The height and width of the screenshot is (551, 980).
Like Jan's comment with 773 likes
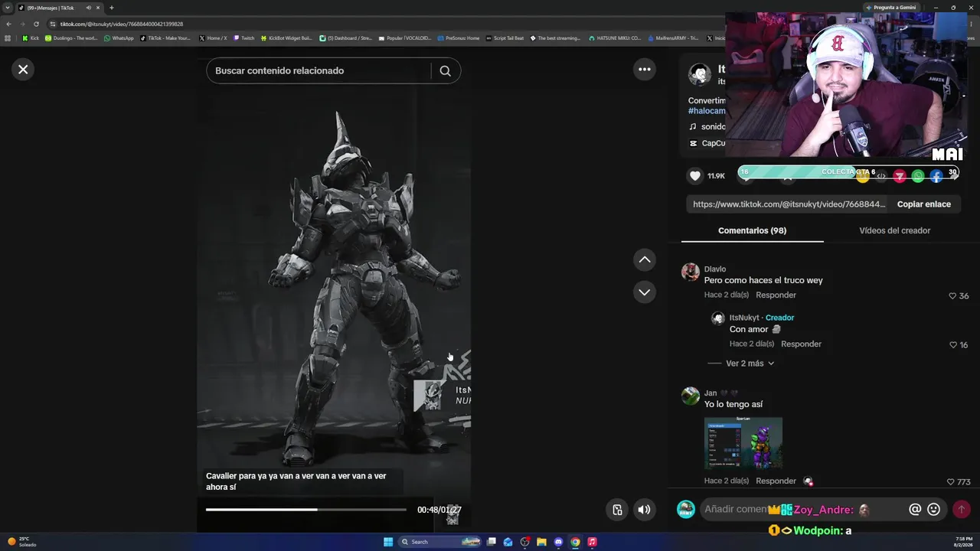click(951, 482)
